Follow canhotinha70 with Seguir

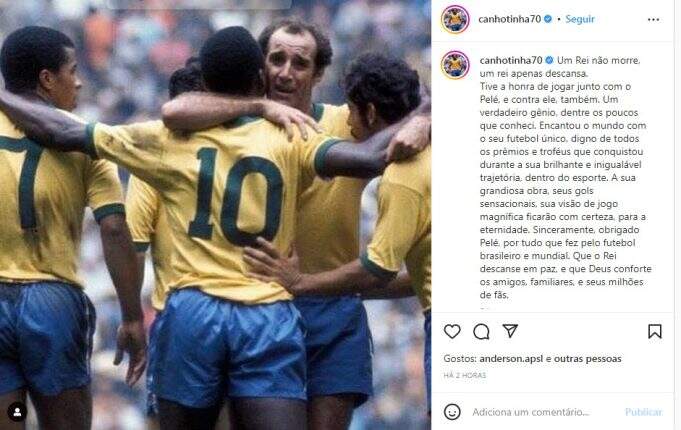coord(580,19)
